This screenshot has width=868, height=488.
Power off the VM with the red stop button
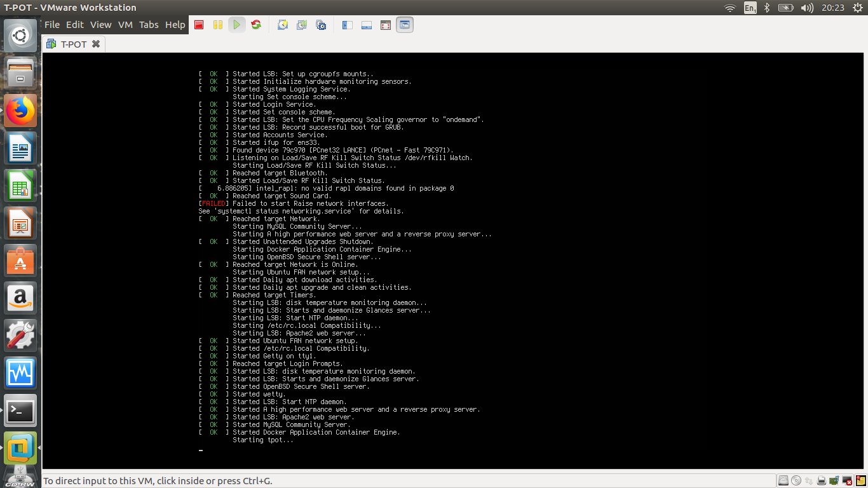(199, 25)
